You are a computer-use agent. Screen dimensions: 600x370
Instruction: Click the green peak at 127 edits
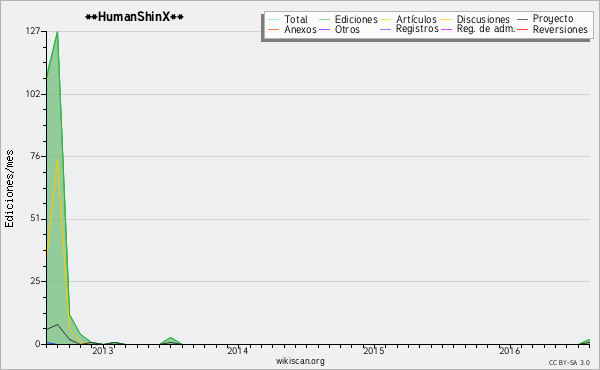click(57, 32)
